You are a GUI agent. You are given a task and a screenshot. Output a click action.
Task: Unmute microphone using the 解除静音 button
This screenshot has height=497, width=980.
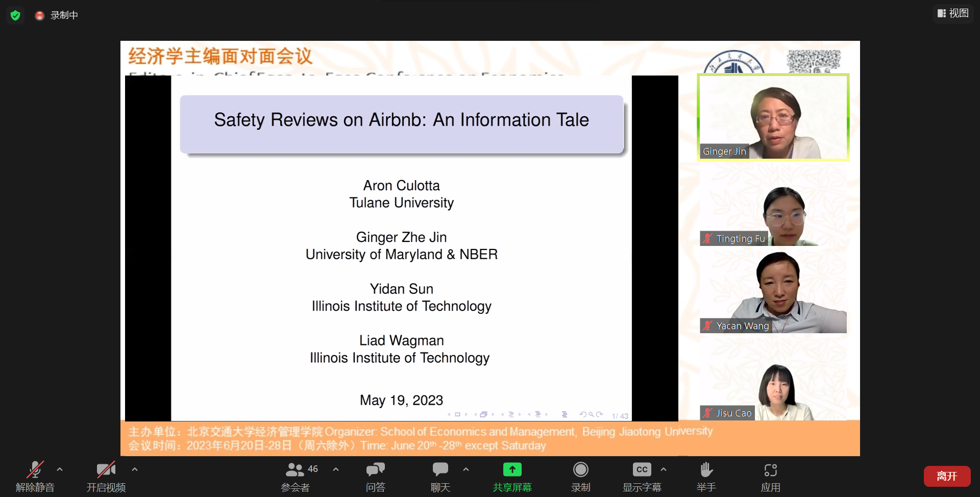tap(35, 477)
